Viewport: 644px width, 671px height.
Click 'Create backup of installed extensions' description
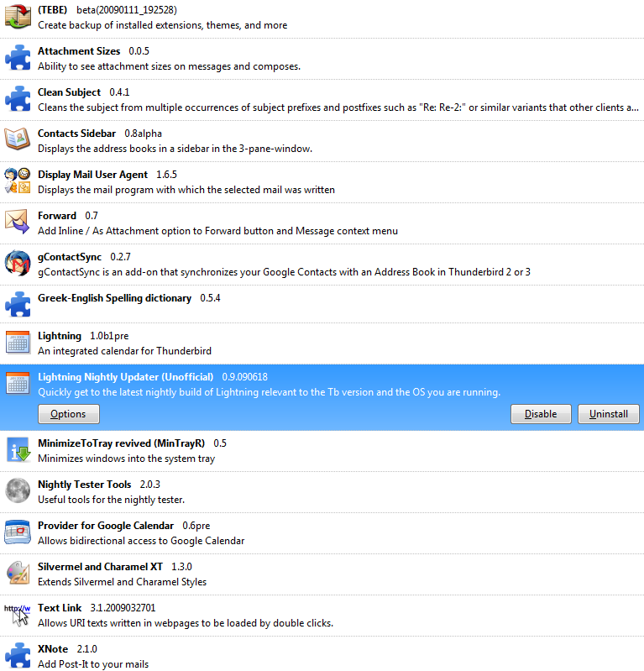click(163, 25)
